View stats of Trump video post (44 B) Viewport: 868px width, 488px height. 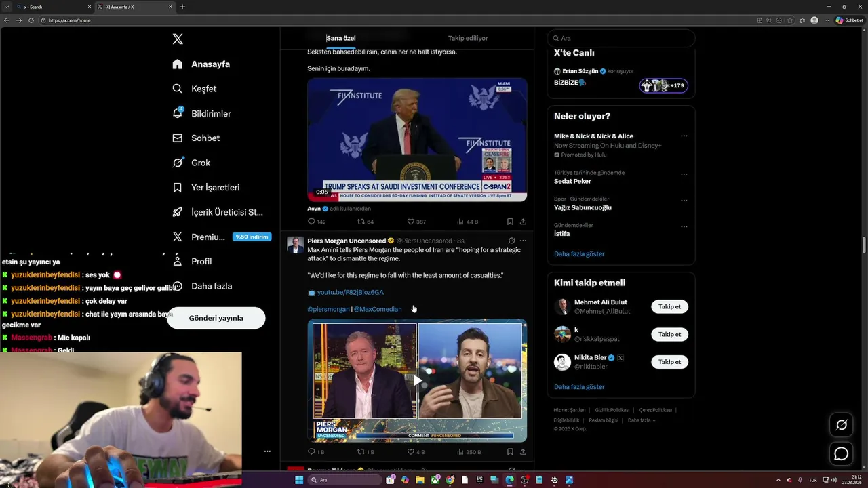(x=467, y=222)
